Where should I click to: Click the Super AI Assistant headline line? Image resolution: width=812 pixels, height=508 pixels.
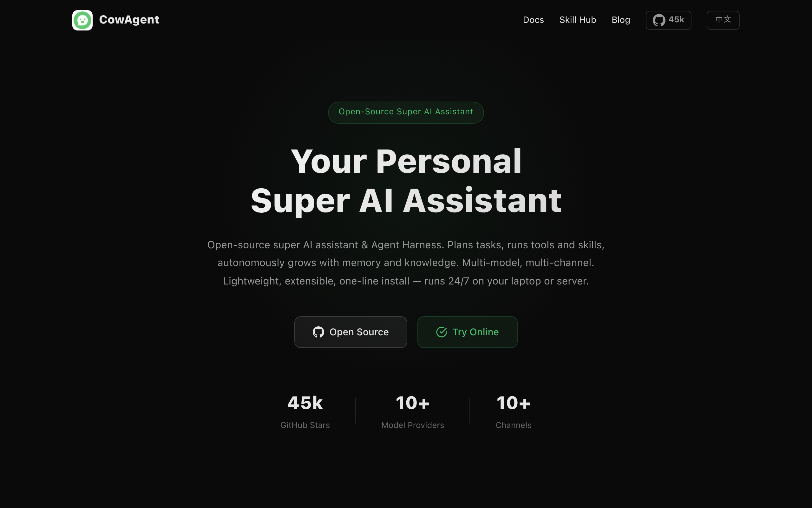(406, 201)
